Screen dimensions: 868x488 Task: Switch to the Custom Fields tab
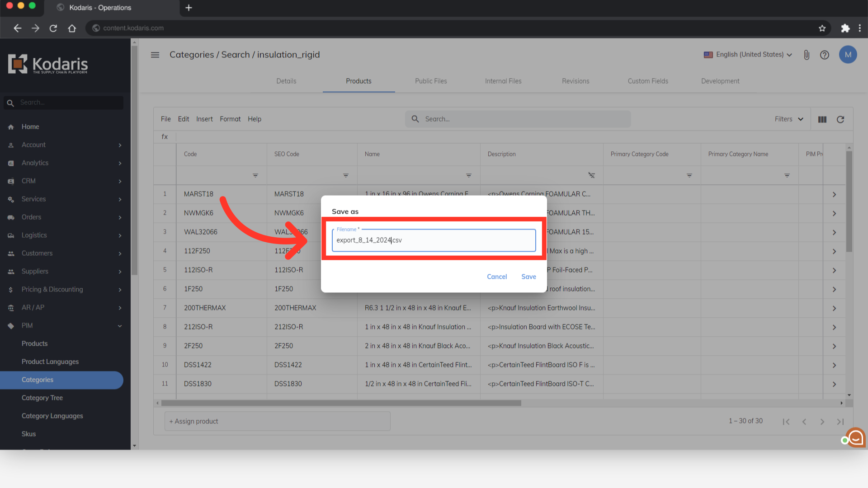[x=647, y=81]
